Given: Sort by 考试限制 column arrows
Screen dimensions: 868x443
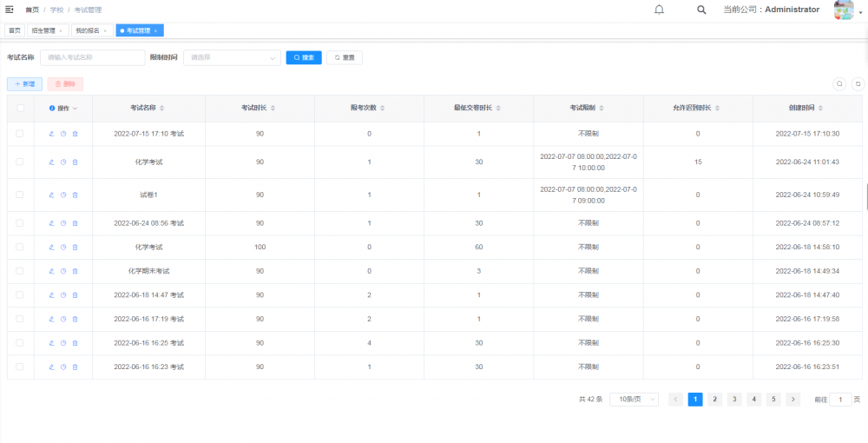Looking at the screenshot, I should pos(602,109).
